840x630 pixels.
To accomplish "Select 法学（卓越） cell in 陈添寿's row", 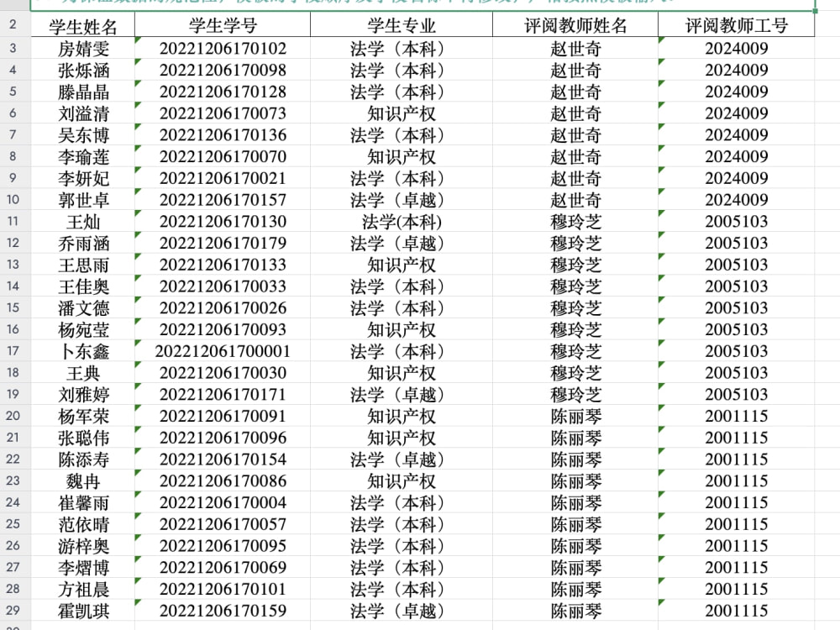I will point(402,459).
